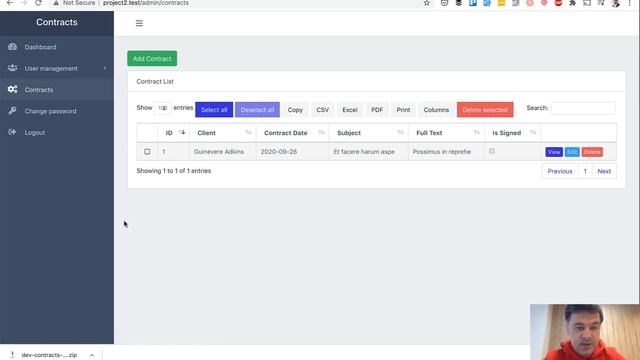
Task: Click the browser forward arrow
Action: coord(24,3)
